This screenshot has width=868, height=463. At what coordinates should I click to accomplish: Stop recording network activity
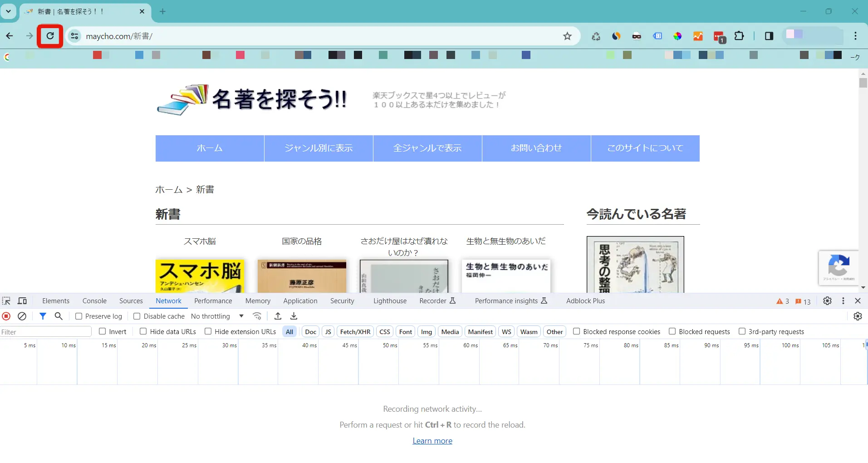pos(6,316)
